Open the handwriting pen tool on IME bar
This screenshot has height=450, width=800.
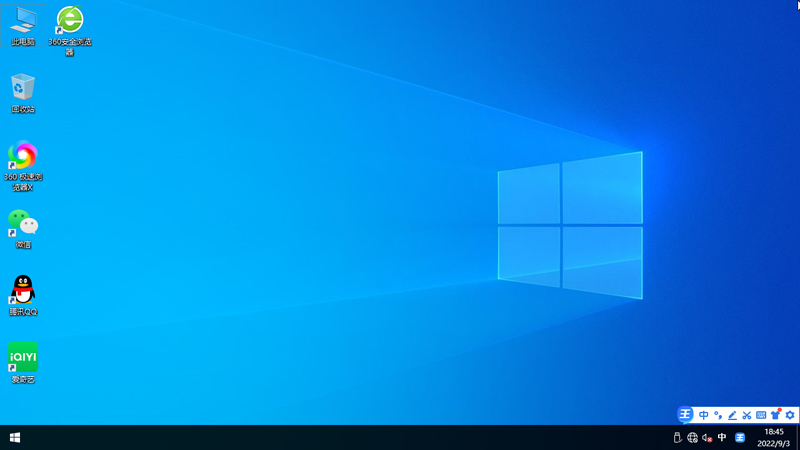732,415
